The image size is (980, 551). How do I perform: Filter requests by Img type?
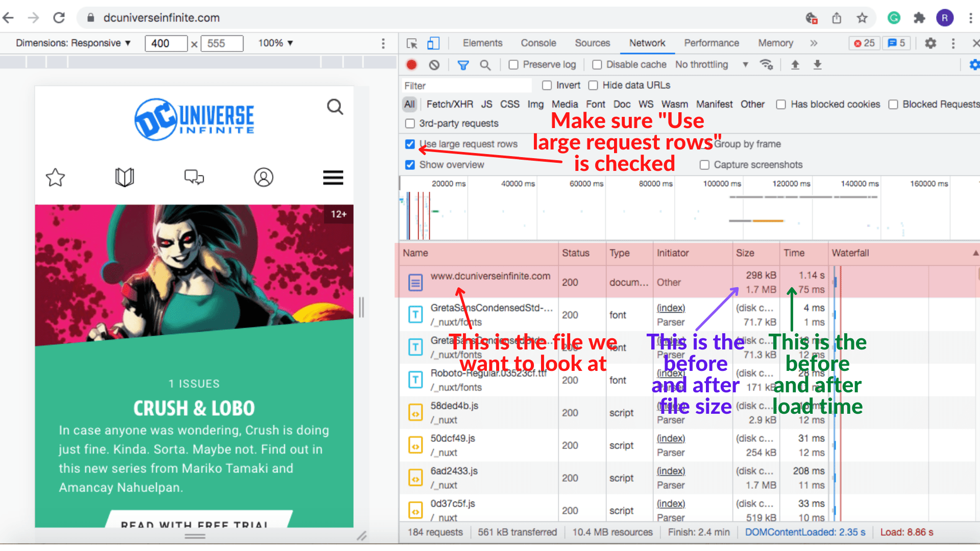coord(535,105)
